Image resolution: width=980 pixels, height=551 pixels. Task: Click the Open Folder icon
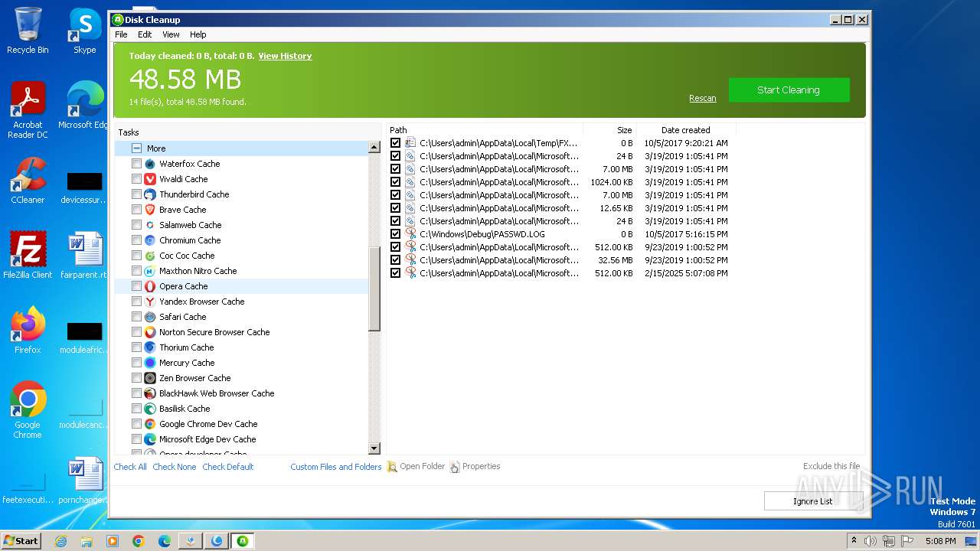(392, 467)
